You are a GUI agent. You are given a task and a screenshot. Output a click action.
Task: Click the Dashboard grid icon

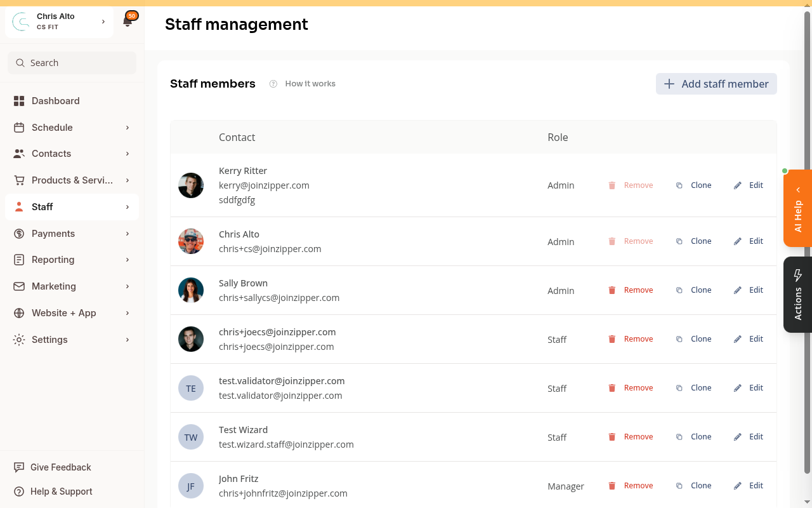click(x=19, y=101)
